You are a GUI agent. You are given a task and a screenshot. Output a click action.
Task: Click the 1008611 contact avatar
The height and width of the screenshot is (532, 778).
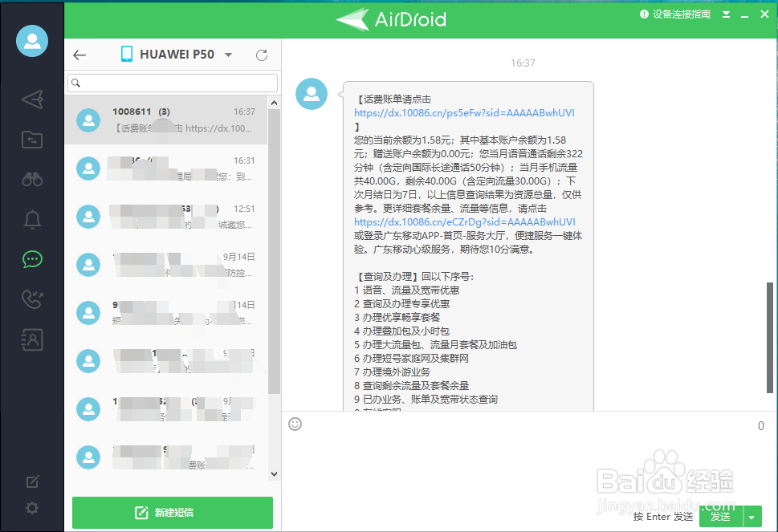(x=88, y=120)
